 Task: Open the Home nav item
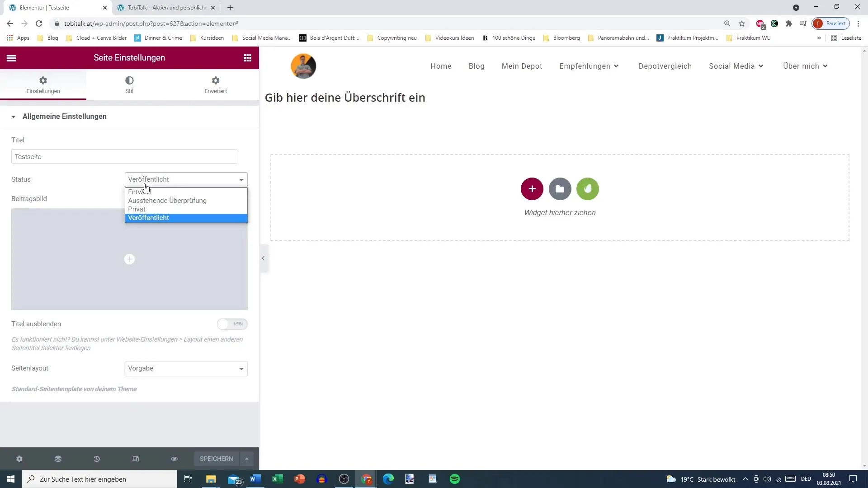coord(441,66)
